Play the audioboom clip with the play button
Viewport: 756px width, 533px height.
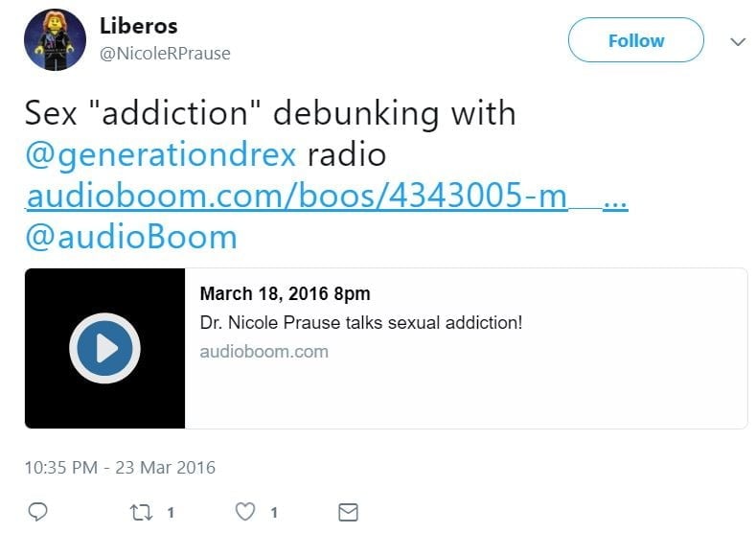pos(104,348)
